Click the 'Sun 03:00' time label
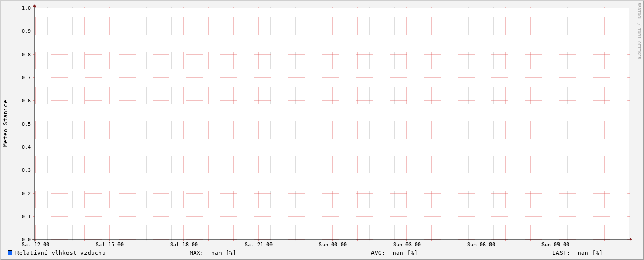The width and height of the screenshot is (644, 260). click(407, 245)
